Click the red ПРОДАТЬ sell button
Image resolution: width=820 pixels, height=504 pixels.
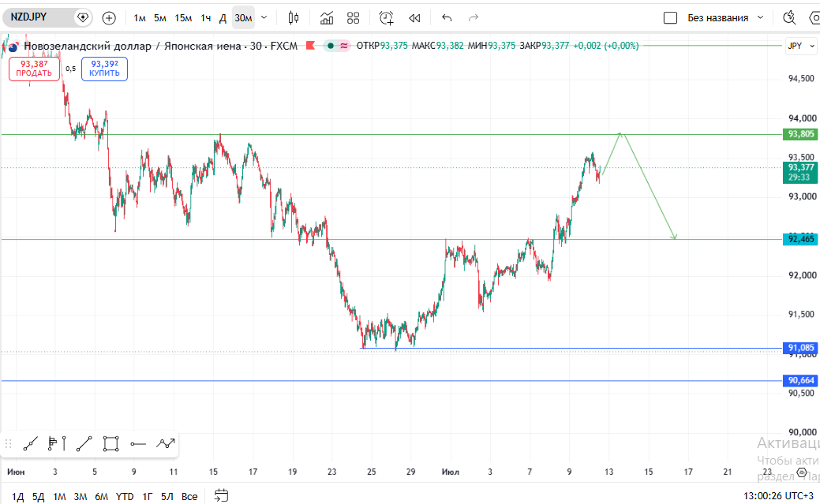pyautogui.click(x=34, y=69)
